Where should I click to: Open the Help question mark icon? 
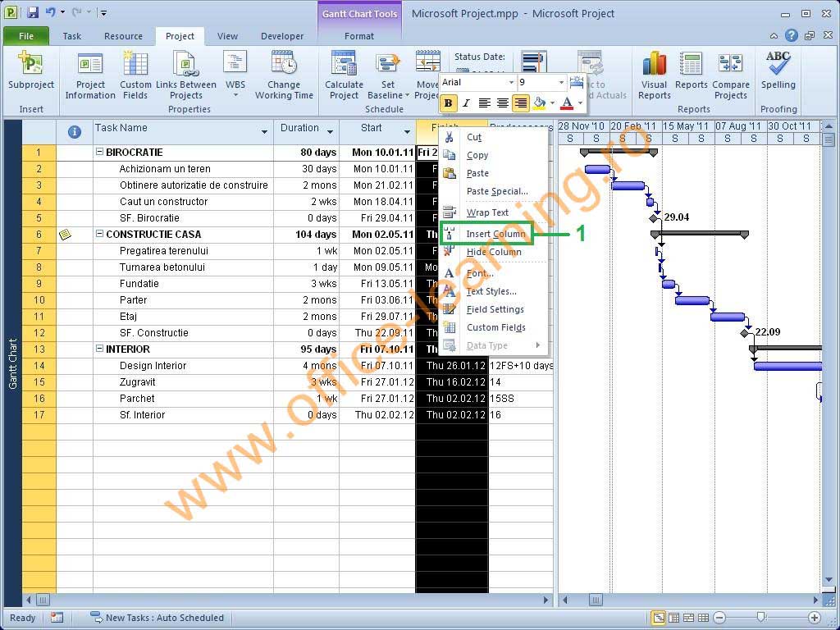click(792, 36)
